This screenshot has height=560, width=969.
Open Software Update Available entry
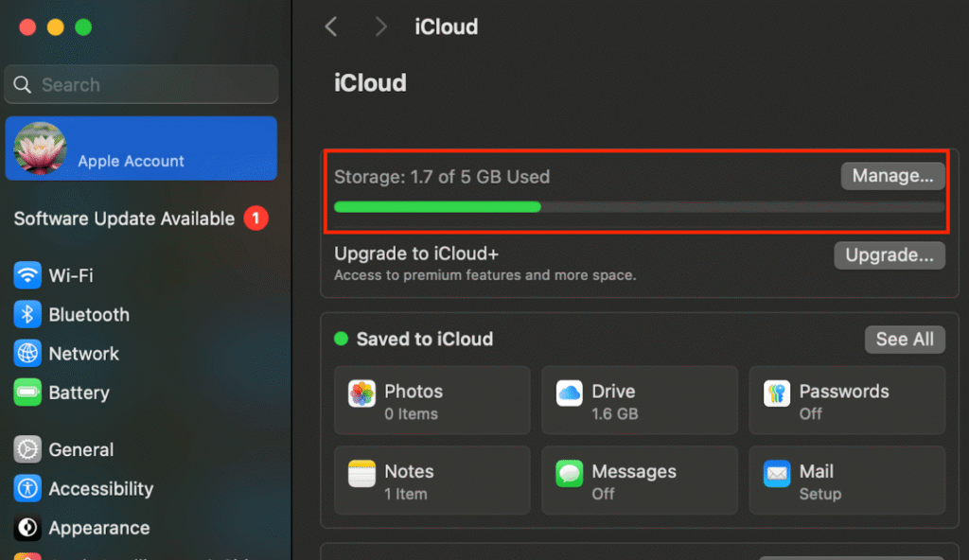point(141,219)
